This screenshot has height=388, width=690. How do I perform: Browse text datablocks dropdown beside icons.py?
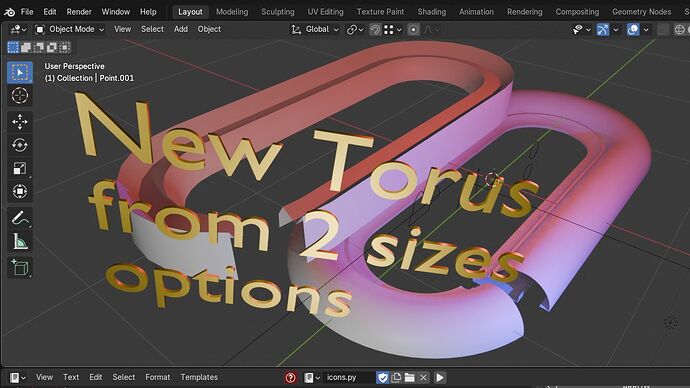pos(312,377)
